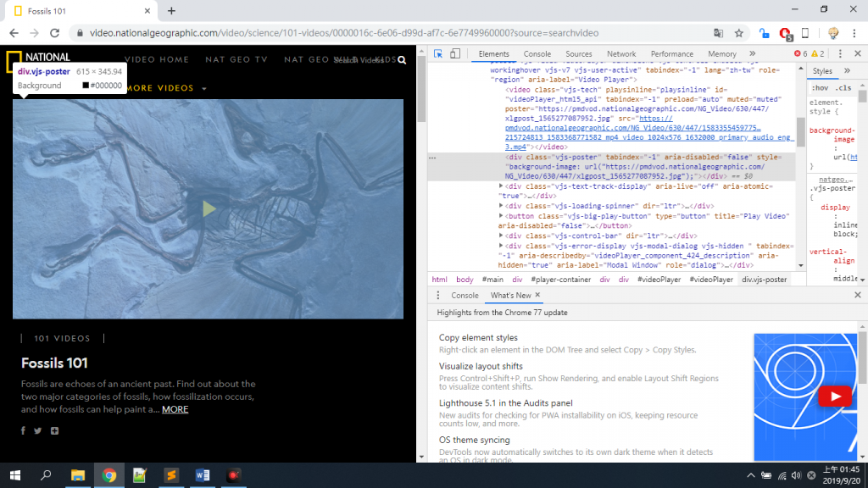Toggle the :hov element state button
This screenshot has width=868, height=488.
820,88
